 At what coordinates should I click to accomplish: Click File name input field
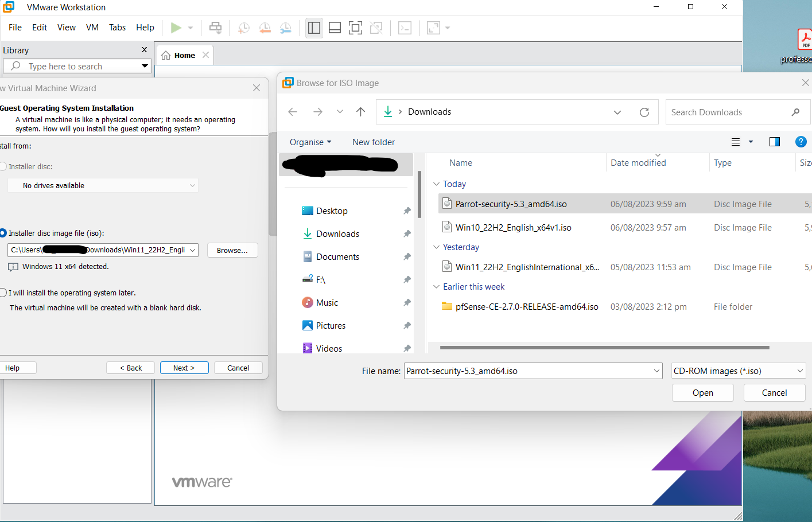pyautogui.click(x=533, y=371)
